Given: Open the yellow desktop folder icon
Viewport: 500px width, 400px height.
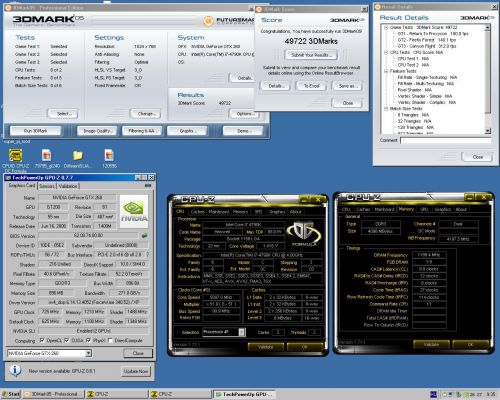Looking at the screenshot, I should (x=77, y=156).
